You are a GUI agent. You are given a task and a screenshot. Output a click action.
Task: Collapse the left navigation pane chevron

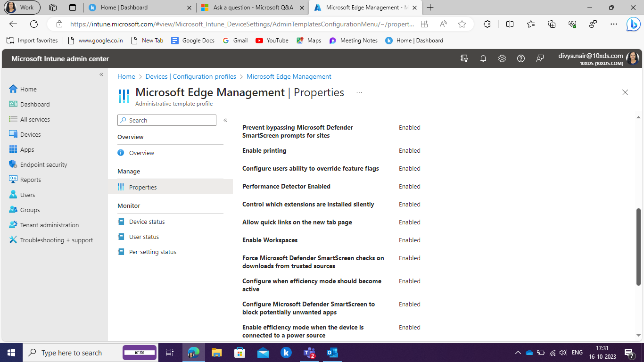[101, 74]
